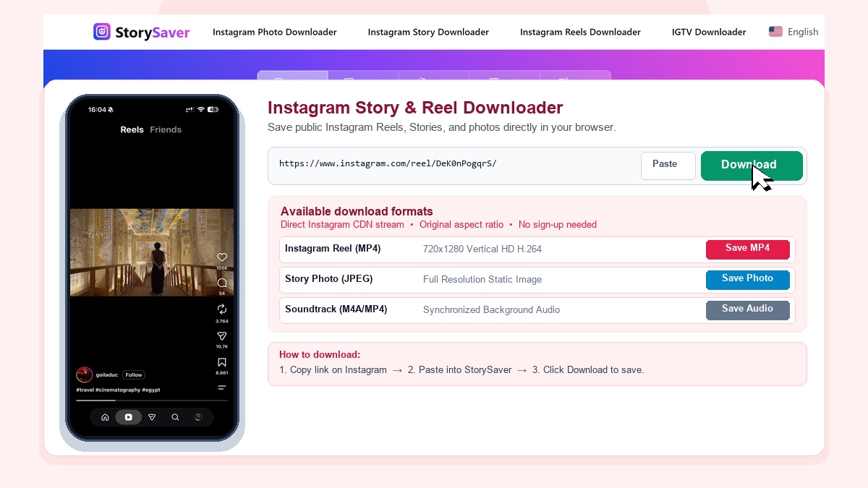The height and width of the screenshot is (488, 868).
Task: Switch to the Reels tab in phone
Action: (132, 129)
